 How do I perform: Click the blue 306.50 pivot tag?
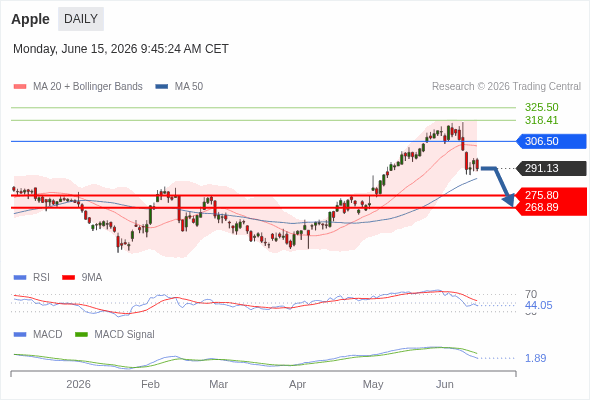[551, 141]
